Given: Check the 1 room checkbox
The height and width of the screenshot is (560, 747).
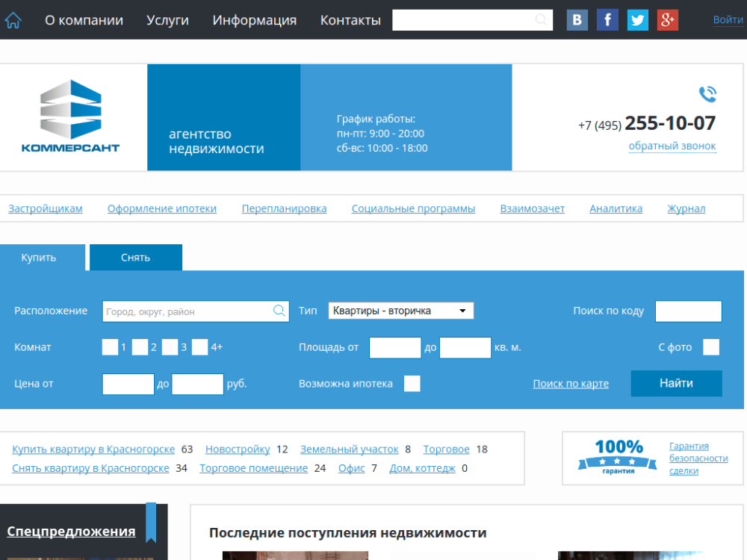Looking at the screenshot, I should point(110,347).
